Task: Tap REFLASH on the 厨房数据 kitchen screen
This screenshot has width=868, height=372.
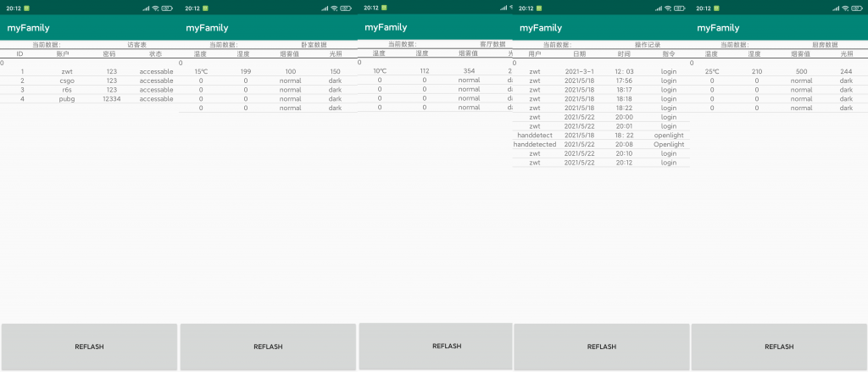Action: coord(779,347)
